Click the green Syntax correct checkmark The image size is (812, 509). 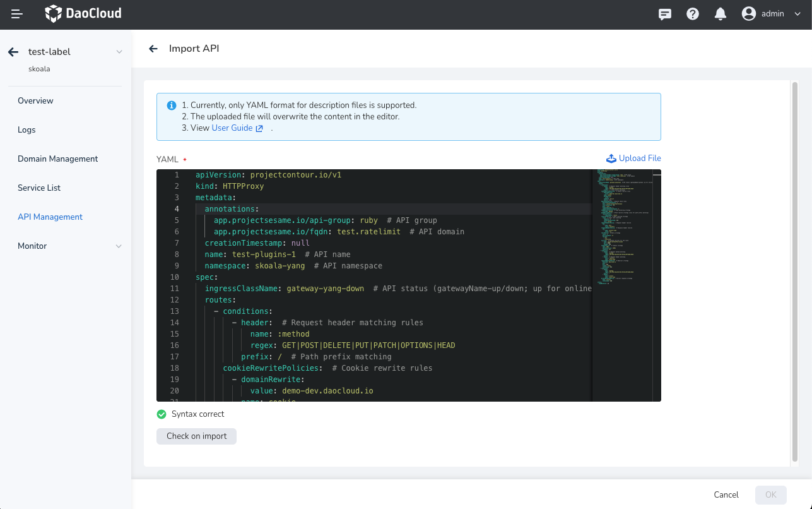(161, 414)
